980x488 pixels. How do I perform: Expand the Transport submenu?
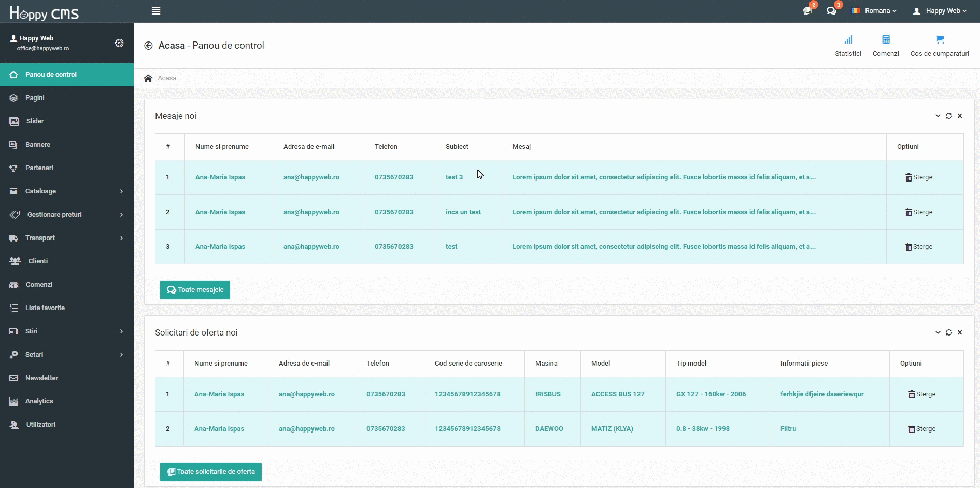click(67, 238)
